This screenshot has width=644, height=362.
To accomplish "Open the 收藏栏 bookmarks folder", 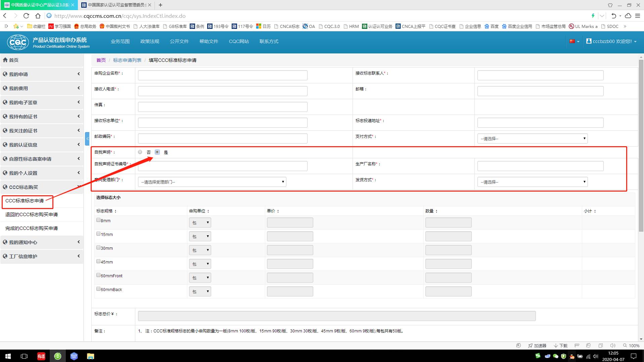I will coord(36,26).
